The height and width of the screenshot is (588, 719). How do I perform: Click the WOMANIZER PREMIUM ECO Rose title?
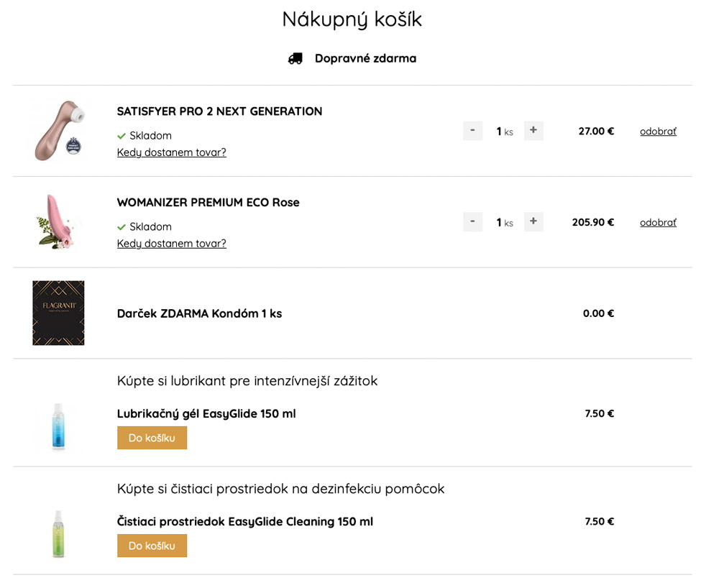coord(209,203)
